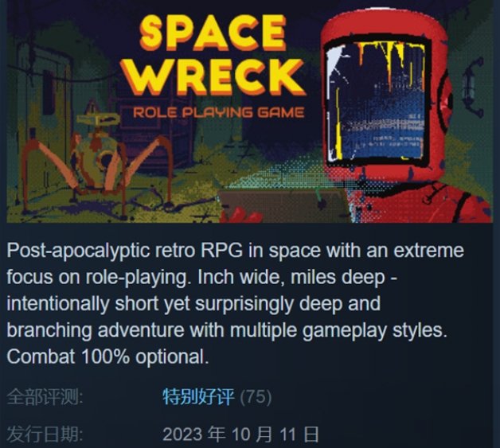Click the ROLE PLAYING GAME subtitle text

tap(219, 113)
